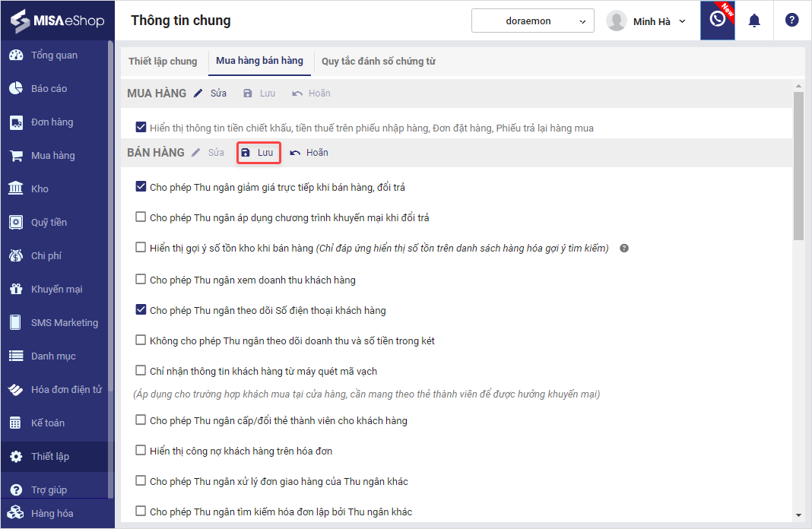Open SMS Marketing phone icon

coord(16,322)
